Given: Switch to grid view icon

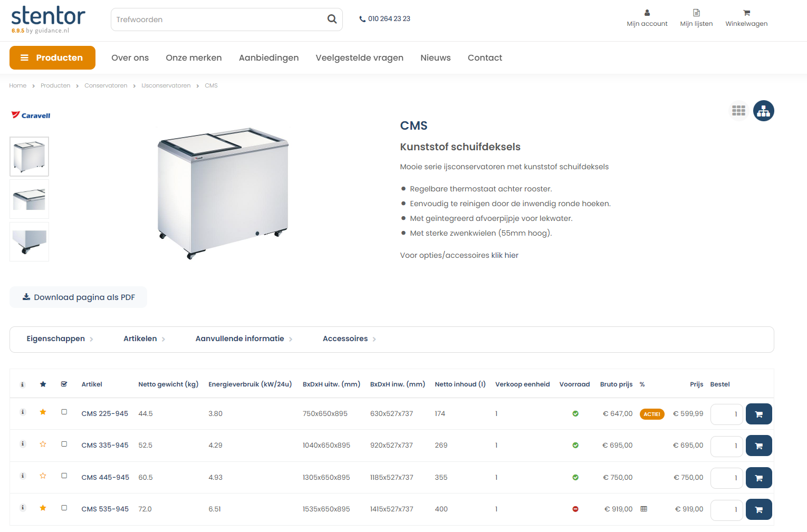Looking at the screenshot, I should click(x=738, y=111).
